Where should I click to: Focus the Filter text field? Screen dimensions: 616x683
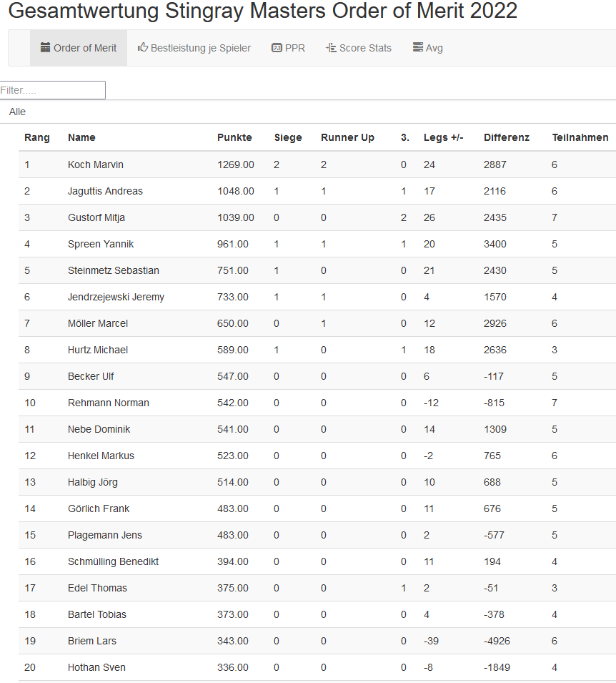[x=52, y=90]
